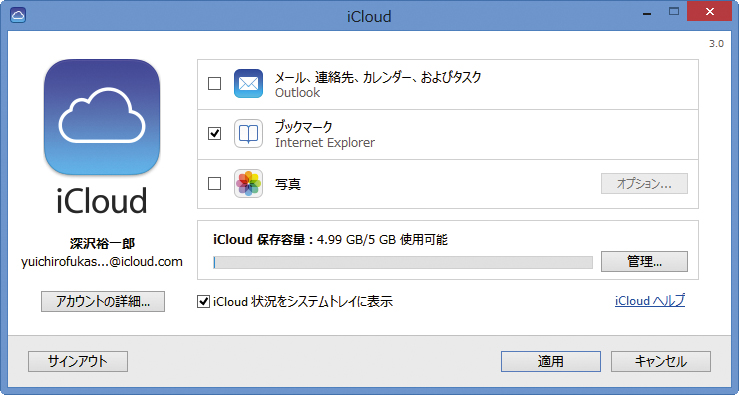Open the iCloud ヘルプ link
The width and height of the screenshot is (739, 395).
click(650, 301)
